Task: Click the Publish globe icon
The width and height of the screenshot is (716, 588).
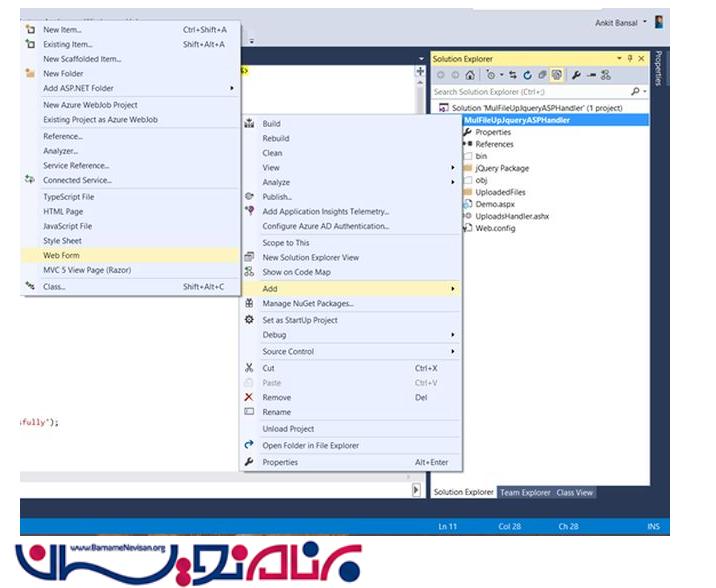Action: (x=249, y=196)
